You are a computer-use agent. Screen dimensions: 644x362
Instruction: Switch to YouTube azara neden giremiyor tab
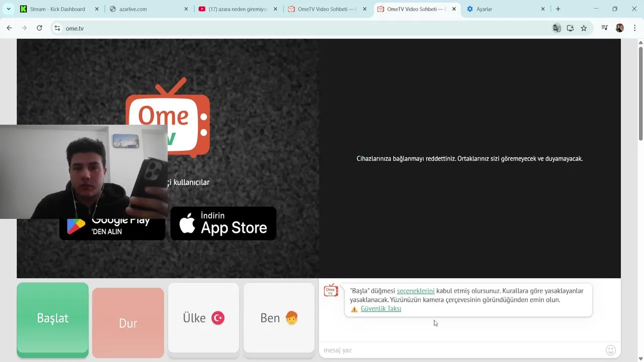pos(237,9)
